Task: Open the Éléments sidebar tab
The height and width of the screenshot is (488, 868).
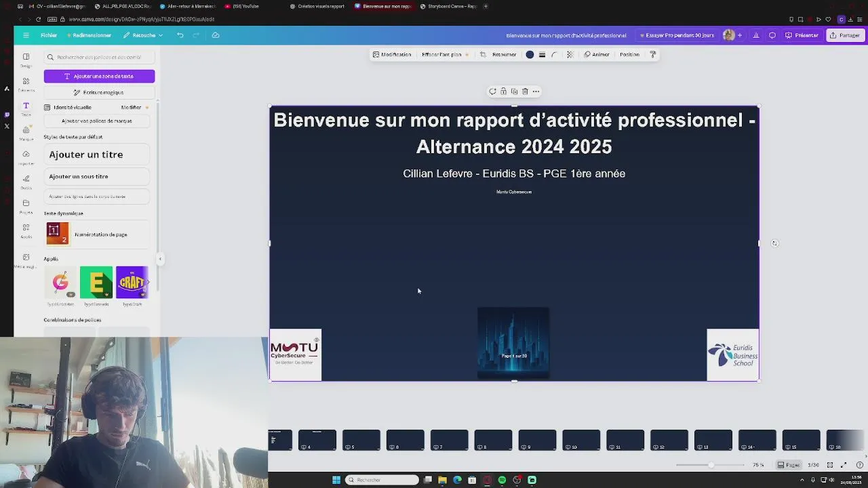Action: point(26,84)
